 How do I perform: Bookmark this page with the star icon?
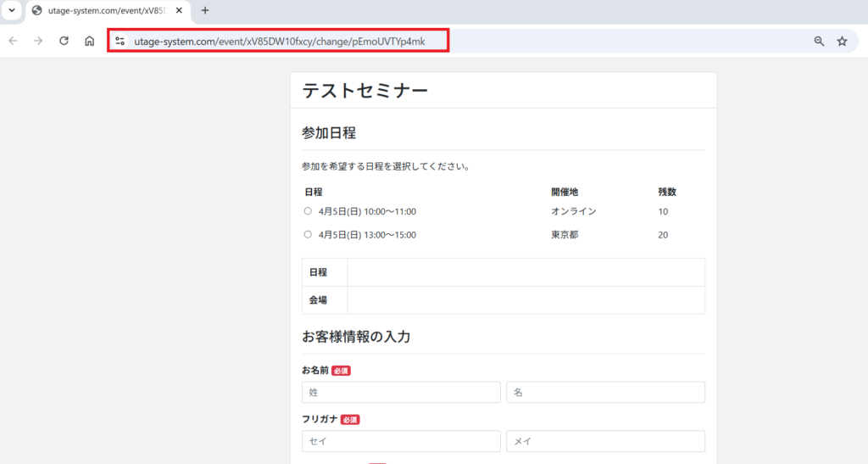pyautogui.click(x=842, y=41)
